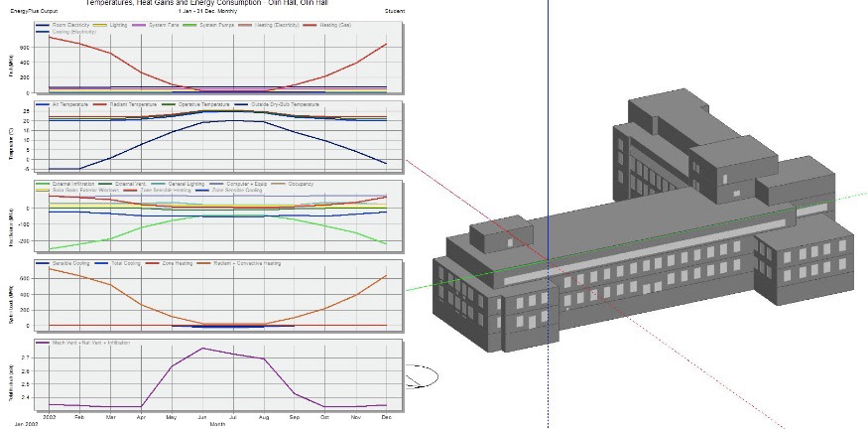
Task: Click the Air Temperature legend entry
Action: tap(61, 104)
